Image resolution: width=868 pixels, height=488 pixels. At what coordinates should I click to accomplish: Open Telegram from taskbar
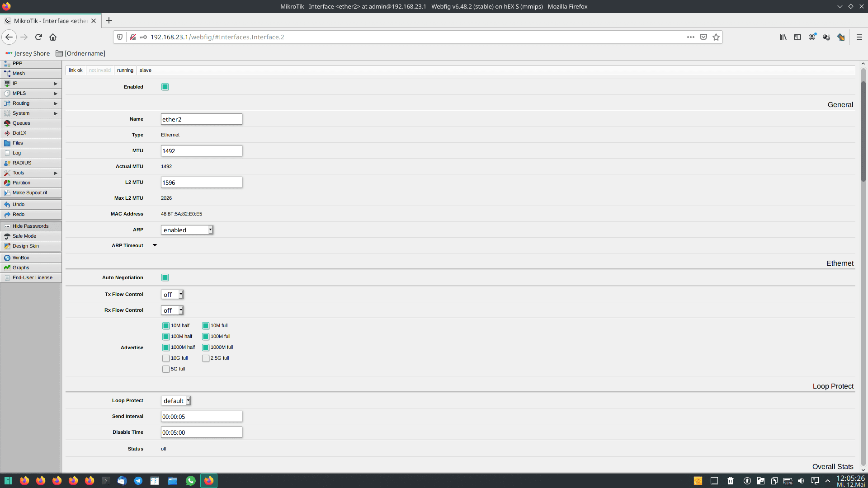point(138,481)
